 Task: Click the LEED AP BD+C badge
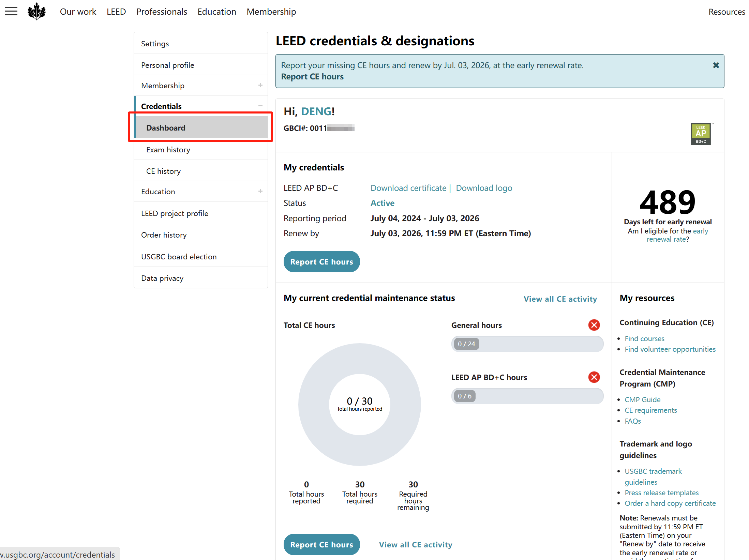701,134
